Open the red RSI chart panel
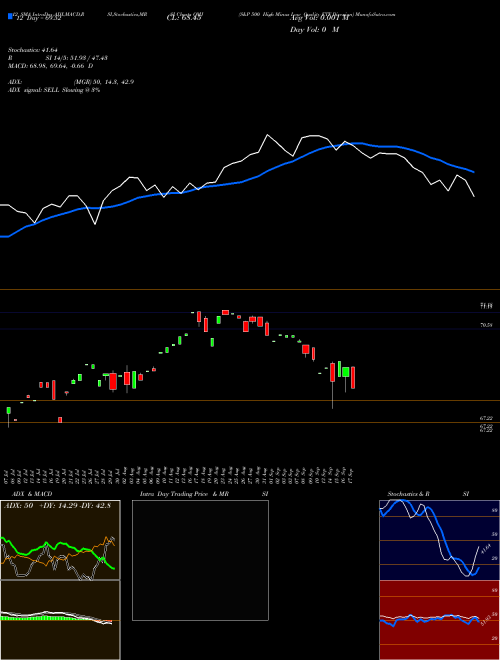The image size is (500, 660). coord(439,620)
